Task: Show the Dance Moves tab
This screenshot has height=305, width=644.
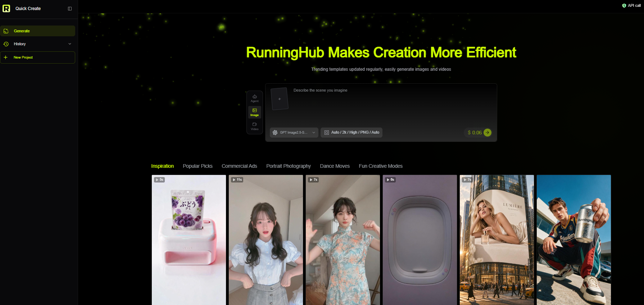Action: 335,166
